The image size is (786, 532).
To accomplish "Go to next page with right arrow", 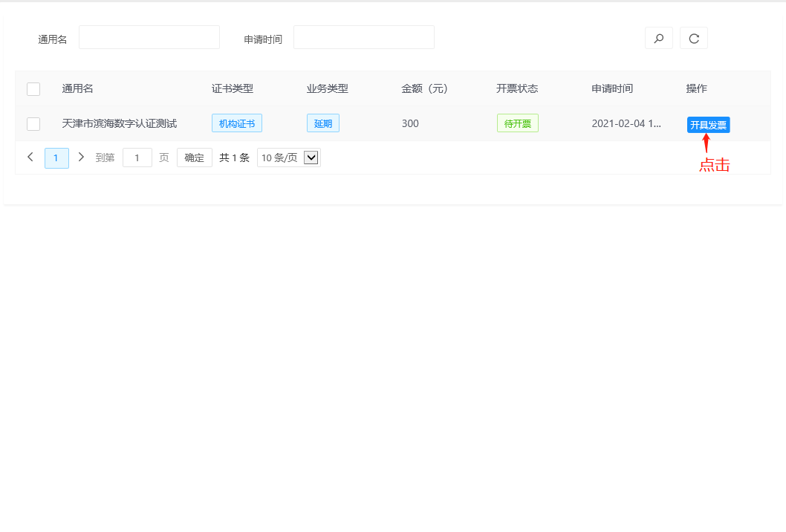I will point(81,158).
